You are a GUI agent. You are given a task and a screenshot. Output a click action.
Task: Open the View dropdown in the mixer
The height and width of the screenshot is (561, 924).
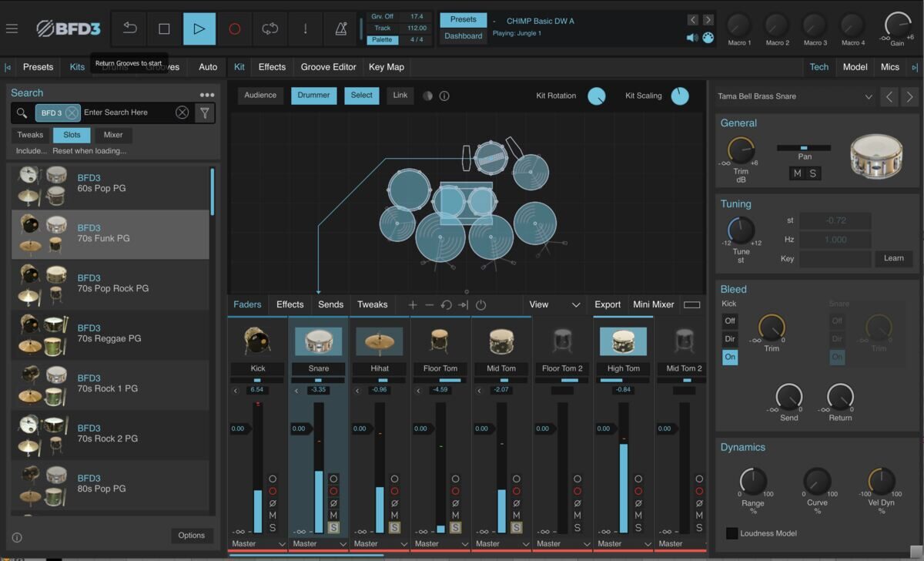coord(555,304)
